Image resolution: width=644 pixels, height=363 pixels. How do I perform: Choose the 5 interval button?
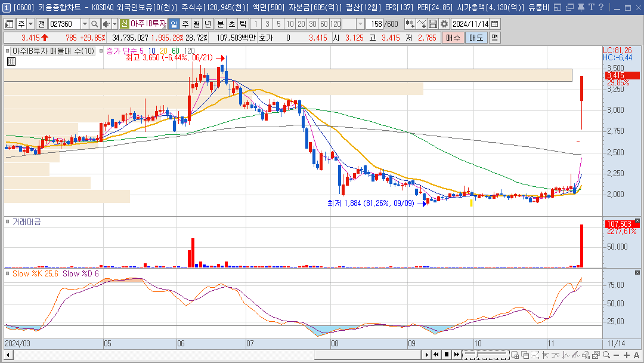point(278,24)
